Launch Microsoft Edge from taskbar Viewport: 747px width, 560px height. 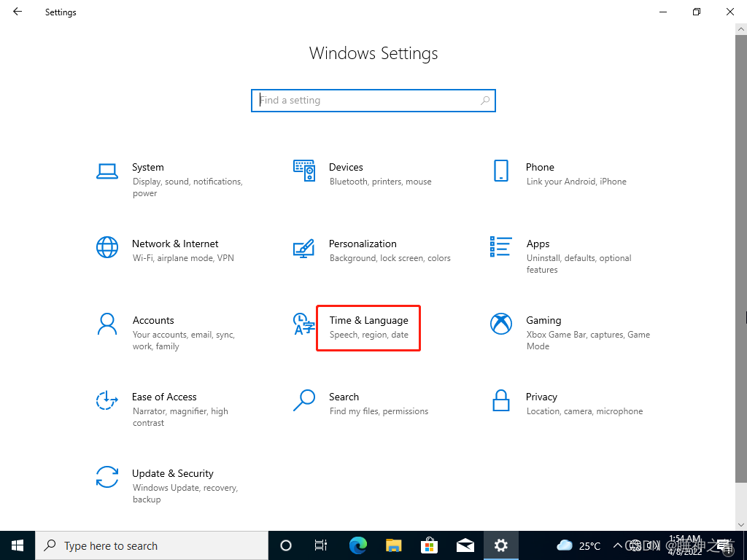357,545
